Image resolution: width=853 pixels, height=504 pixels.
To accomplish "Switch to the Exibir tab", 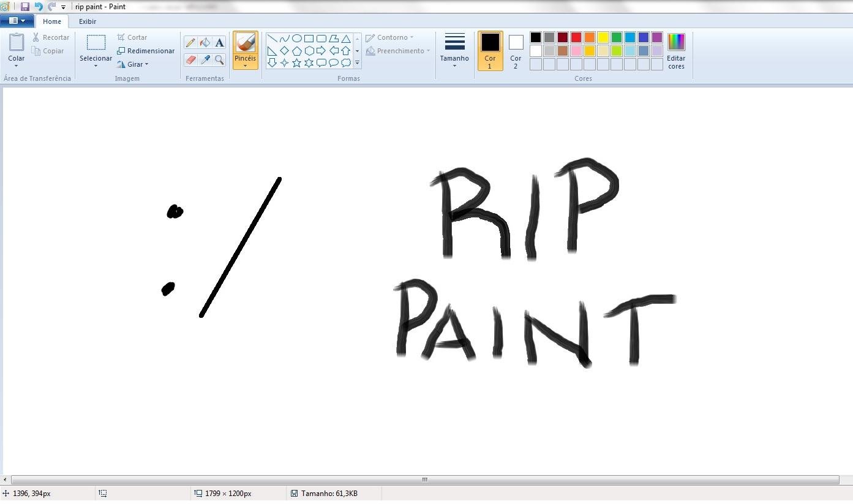I will pyautogui.click(x=88, y=21).
